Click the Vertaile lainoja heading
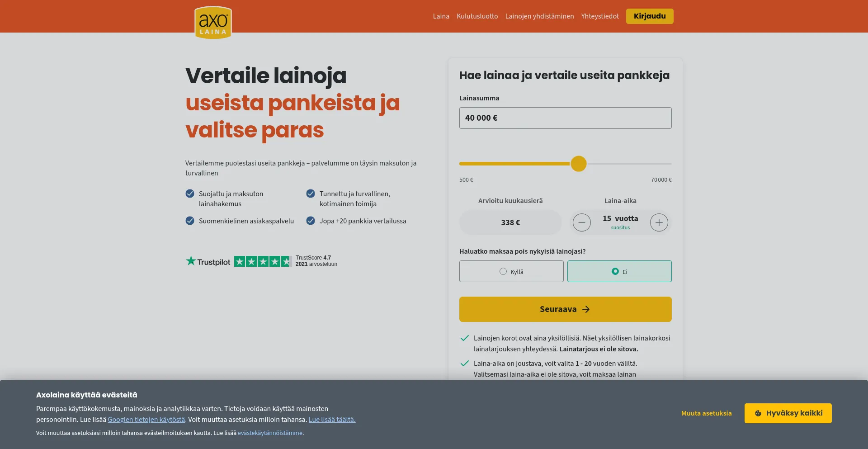 tap(266, 76)
